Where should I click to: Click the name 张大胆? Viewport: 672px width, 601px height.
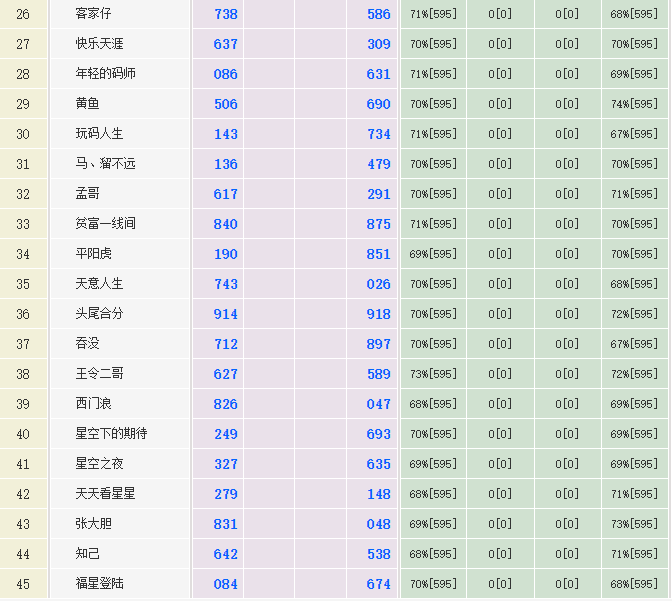tap(94, 524)
